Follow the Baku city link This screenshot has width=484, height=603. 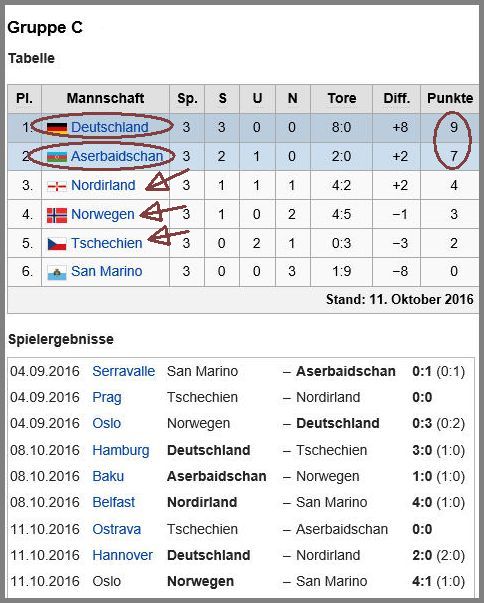point(108,476)
